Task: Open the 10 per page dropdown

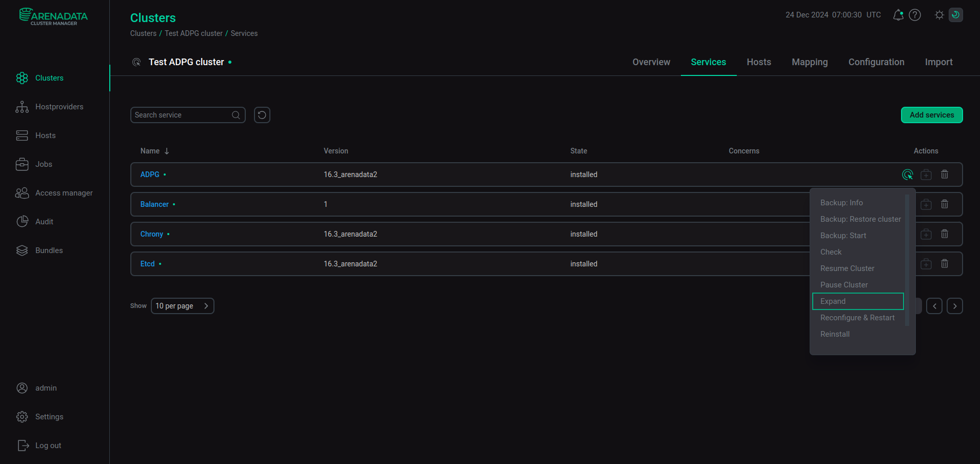Action: [x=183, y=306]
